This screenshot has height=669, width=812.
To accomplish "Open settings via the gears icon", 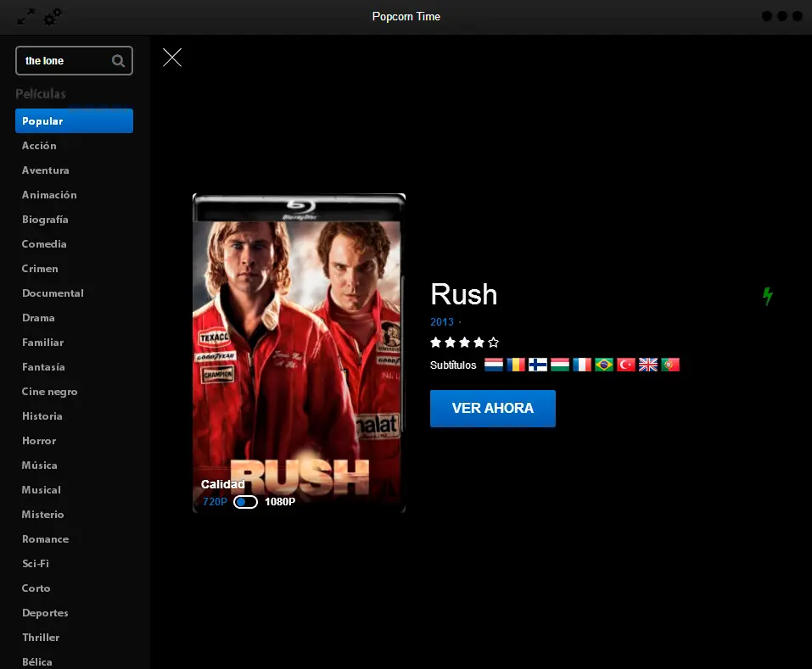I will tap(53, 17).
